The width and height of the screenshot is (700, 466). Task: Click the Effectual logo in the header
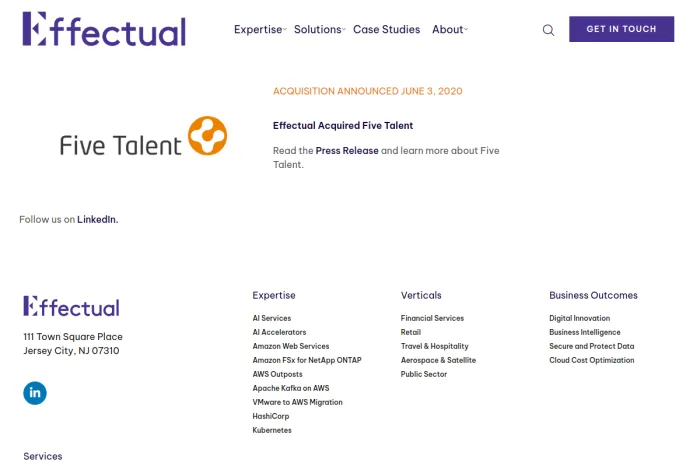pyautogui.click(x=104, y=29)
